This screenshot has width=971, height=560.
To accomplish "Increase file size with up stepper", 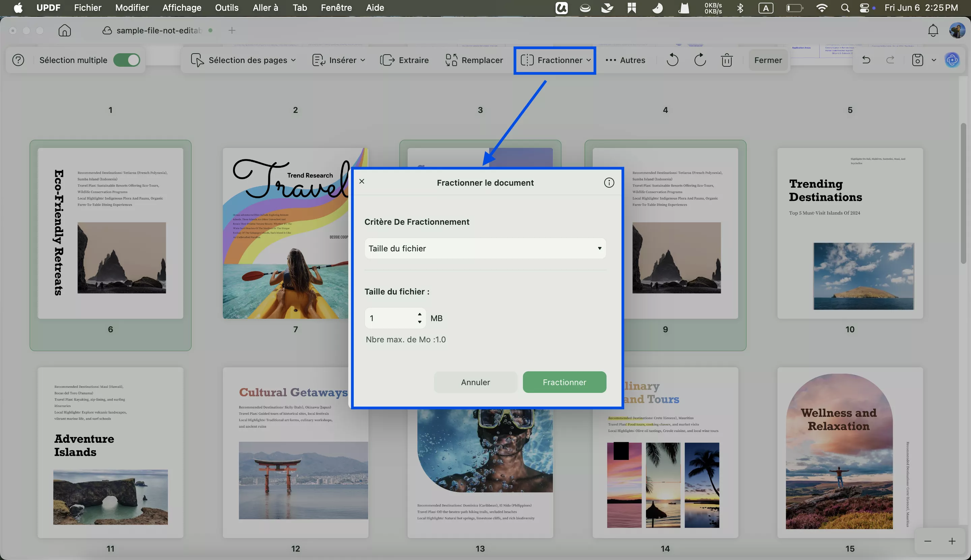I will (419, 314).
